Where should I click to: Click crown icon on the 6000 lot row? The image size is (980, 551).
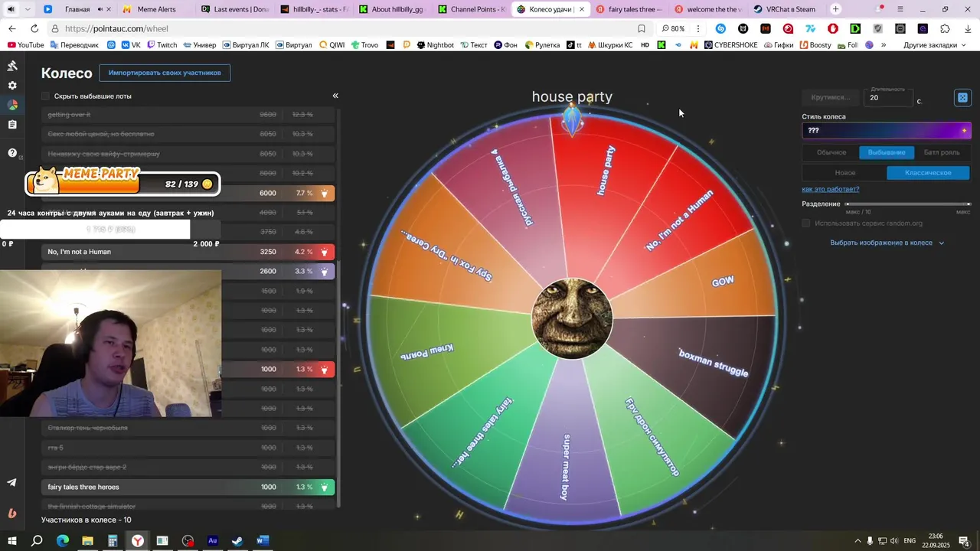[x=324, y=194]
